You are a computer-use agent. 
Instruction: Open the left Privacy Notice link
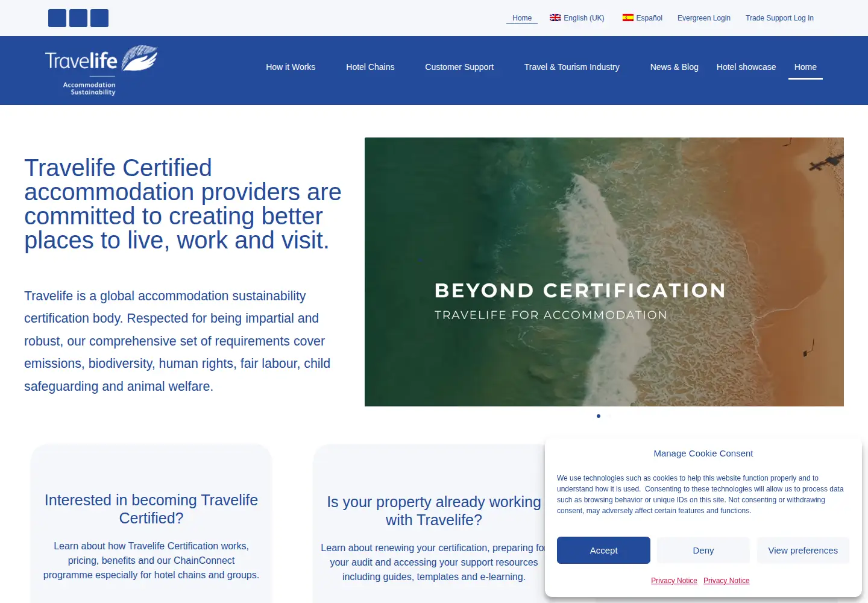674,581
